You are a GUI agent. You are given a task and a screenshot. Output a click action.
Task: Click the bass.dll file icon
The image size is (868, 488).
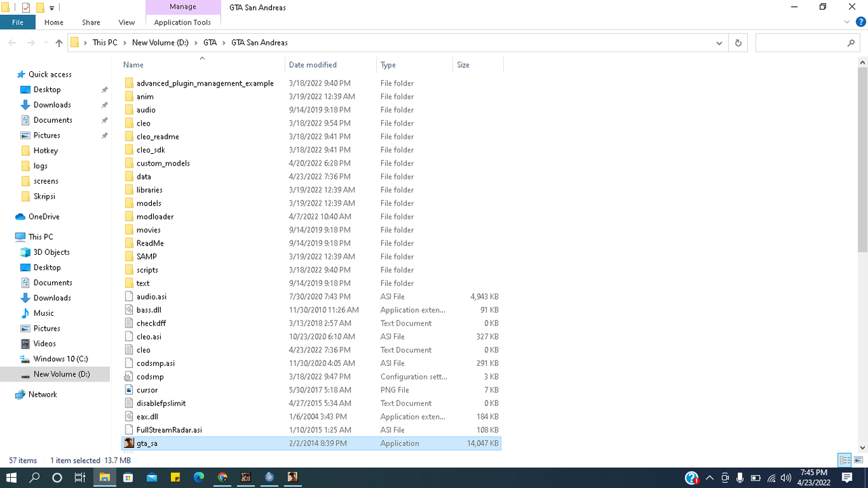coord(129,310)
